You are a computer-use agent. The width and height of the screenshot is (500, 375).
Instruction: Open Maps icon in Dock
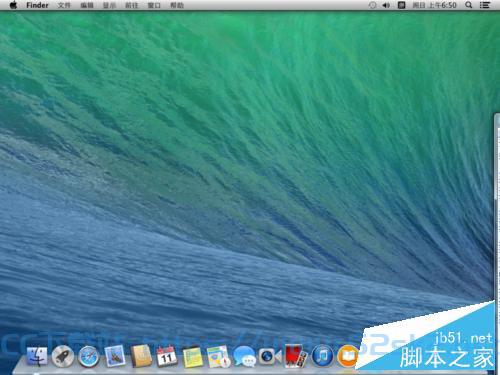coord(218,356)
